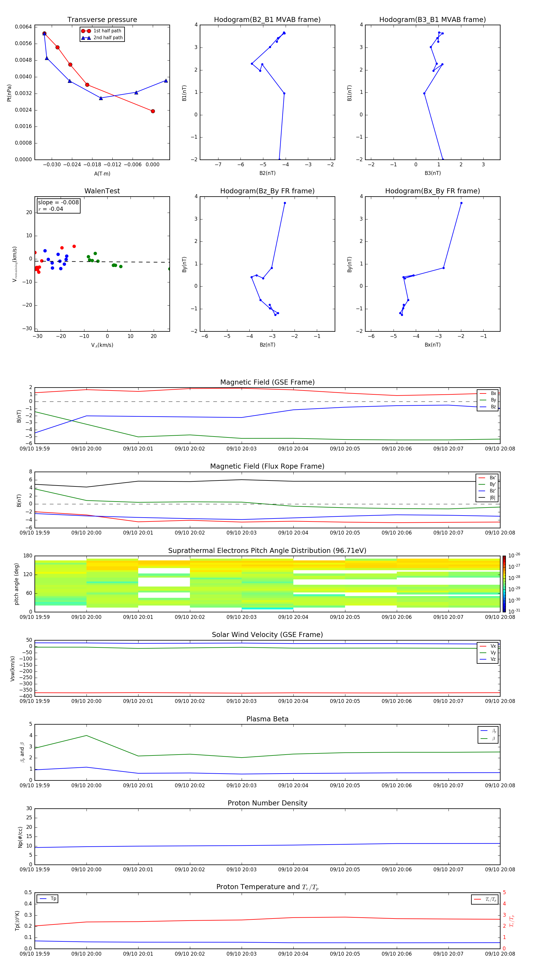Click 'Hodogram(B2_B1 MVAB frame)' title
The image size is (535, 980).
point(267,19)
